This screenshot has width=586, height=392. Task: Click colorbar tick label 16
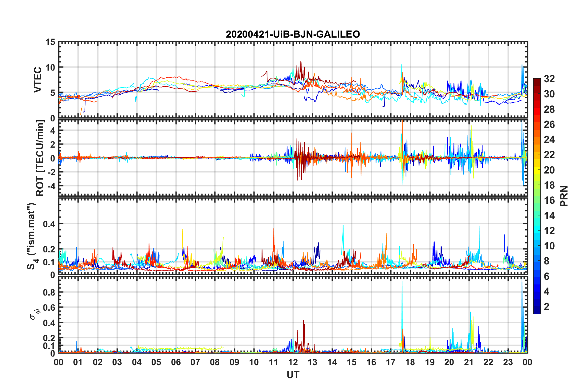(x=549, y=200)
